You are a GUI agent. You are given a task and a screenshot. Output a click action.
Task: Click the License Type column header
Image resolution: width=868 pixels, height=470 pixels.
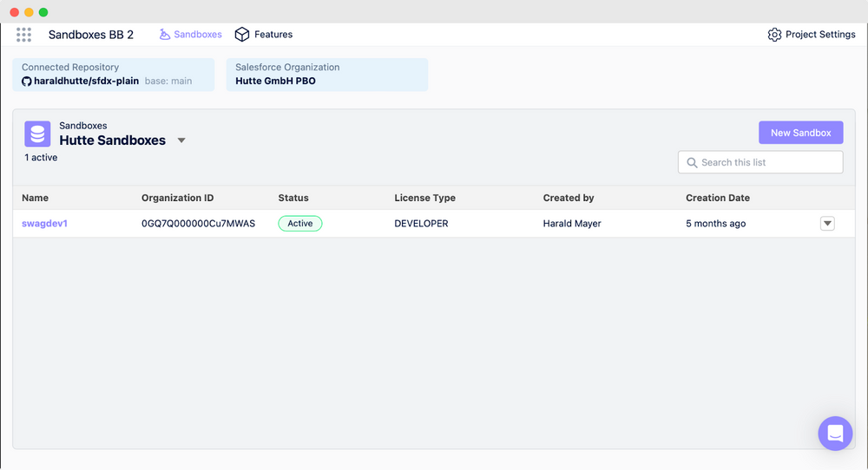tap(425, 198)
